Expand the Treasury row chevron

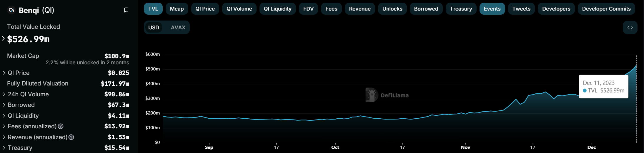(x=4, y=148)
